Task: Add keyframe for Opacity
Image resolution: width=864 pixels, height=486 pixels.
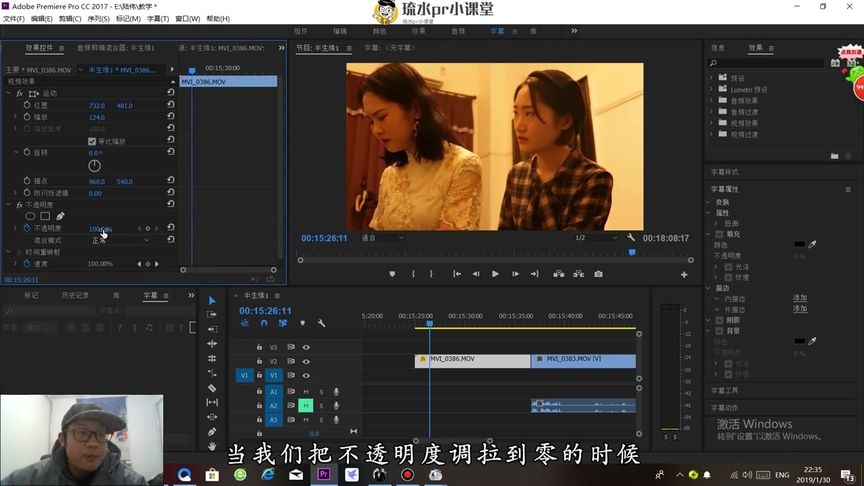Action: coord(148,228)
